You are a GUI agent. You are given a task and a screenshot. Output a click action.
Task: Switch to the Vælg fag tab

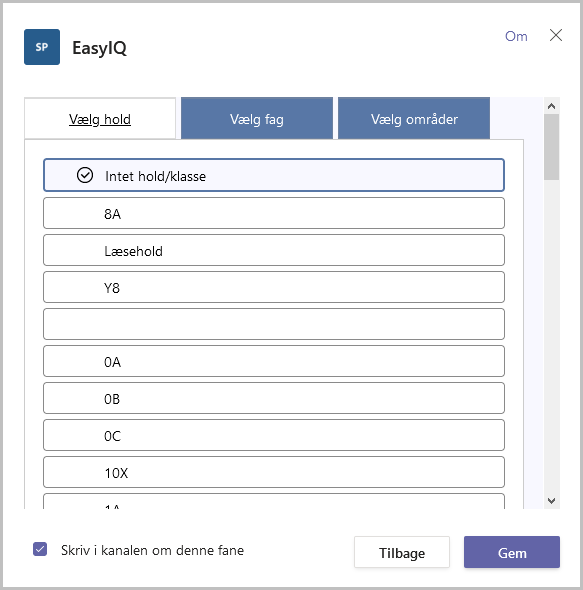click(257, 119)
